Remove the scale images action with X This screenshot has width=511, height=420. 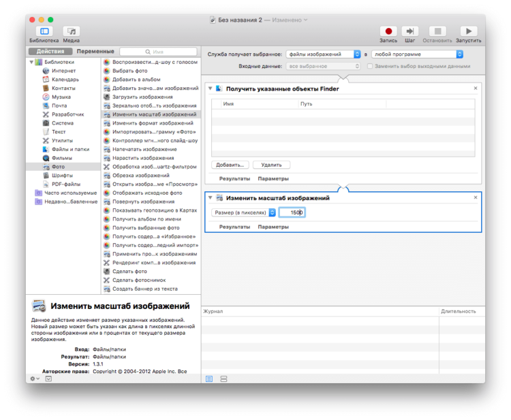coord(476,197)
